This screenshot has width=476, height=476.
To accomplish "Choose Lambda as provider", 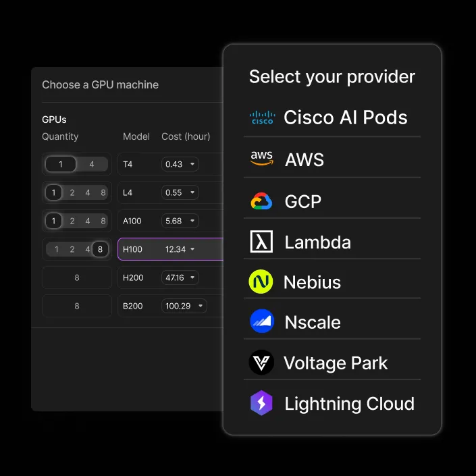I will click(332, 242).
